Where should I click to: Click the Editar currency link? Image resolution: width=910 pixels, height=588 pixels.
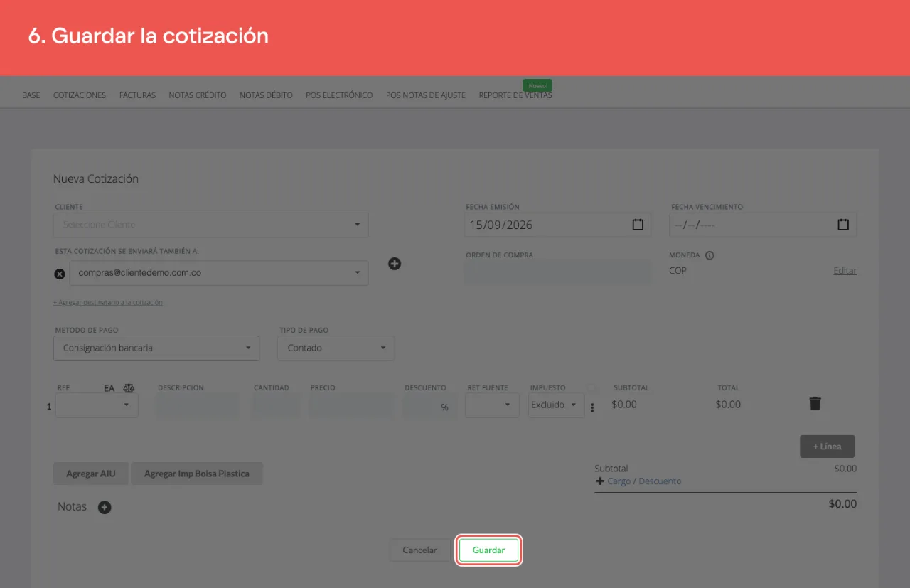tap(845, 271)
